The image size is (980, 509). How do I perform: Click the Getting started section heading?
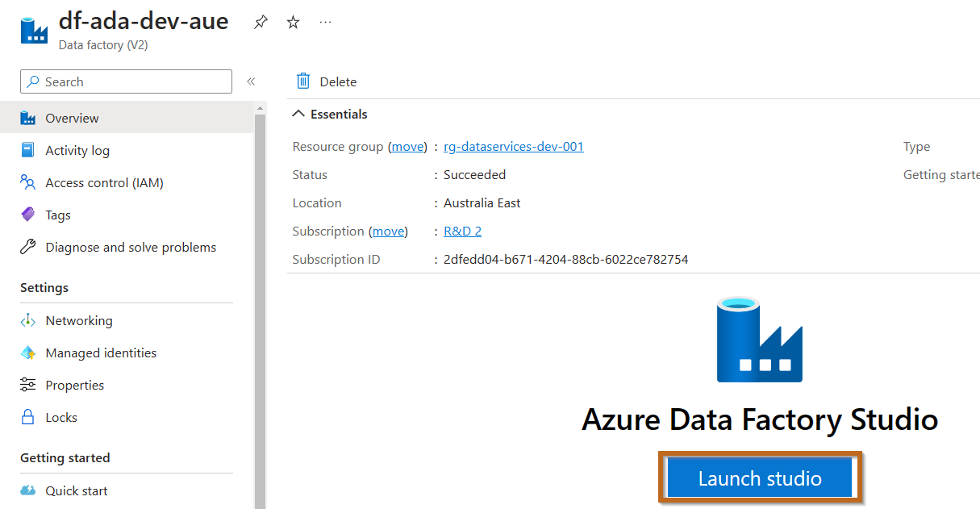tap(65, 457)
